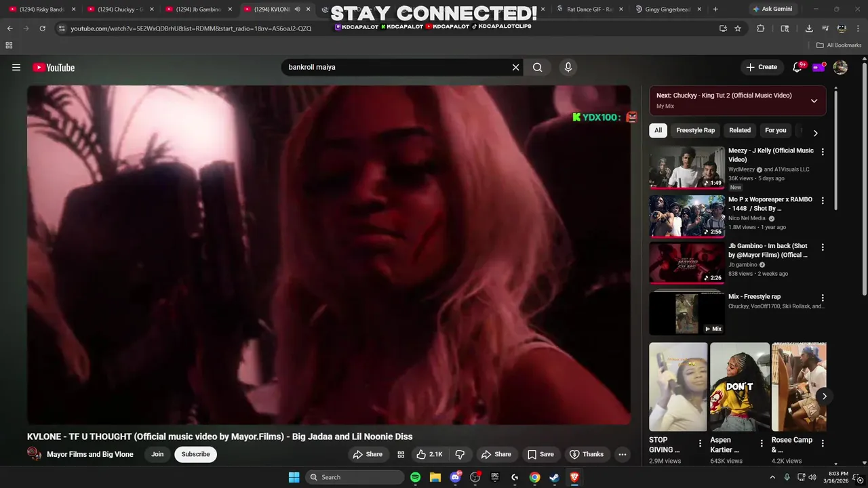
Task: Join the Mayor Films channel membership
Action: [157, 454]
